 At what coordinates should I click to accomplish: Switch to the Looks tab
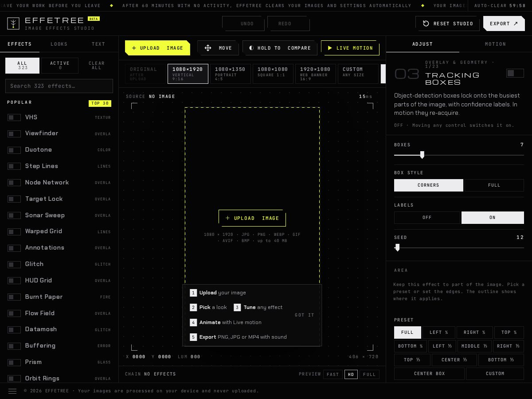click(59, 44)
